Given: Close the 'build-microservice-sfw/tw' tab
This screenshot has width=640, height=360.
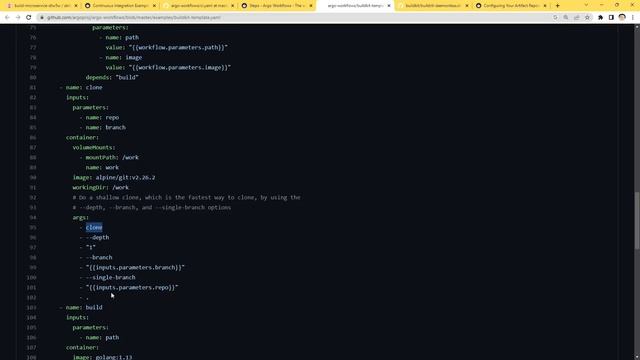Looking at the screenshot, I should 76,6.
